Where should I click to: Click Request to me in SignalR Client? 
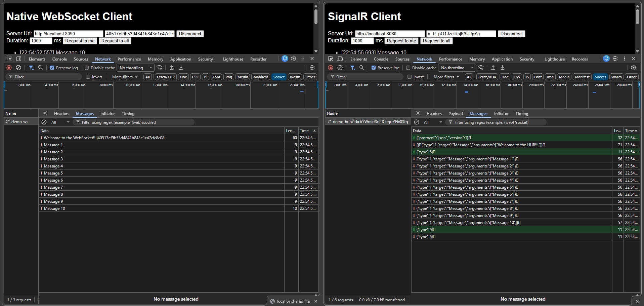point(401,41)
